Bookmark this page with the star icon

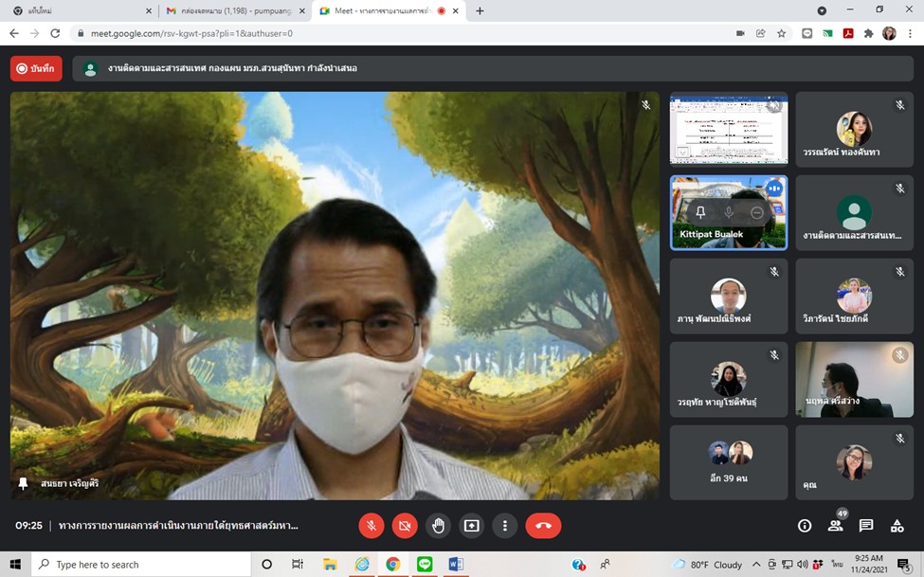coord(782,33)
